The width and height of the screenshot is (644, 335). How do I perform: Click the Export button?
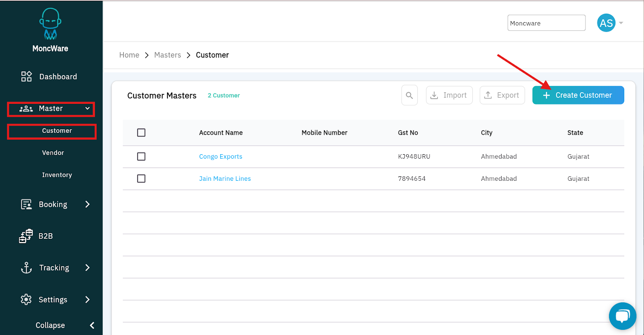click(502, 95)
